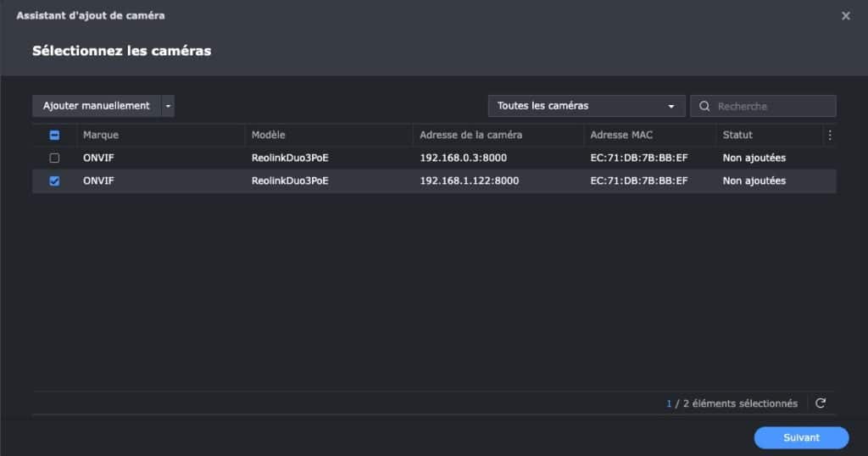The height and width of the screenshot is (456, 868).
Task: Type in the Recherche search field
Action: (x=771, y=106)
